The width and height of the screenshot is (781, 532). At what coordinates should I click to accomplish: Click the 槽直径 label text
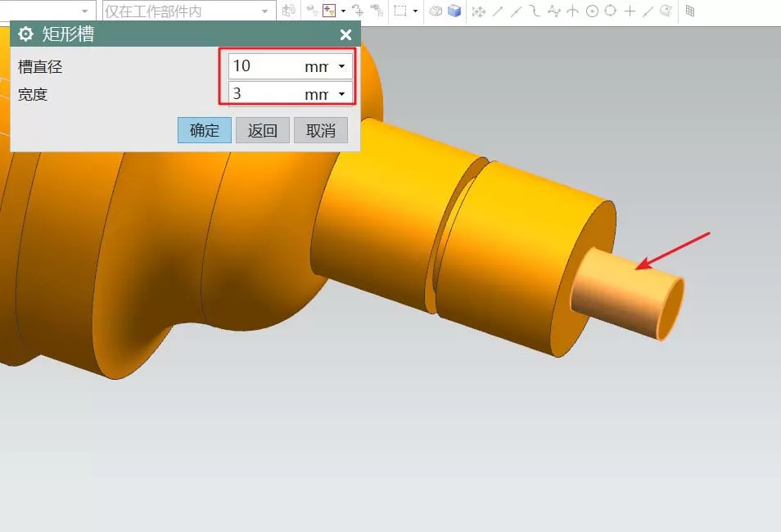coord(40,67)
